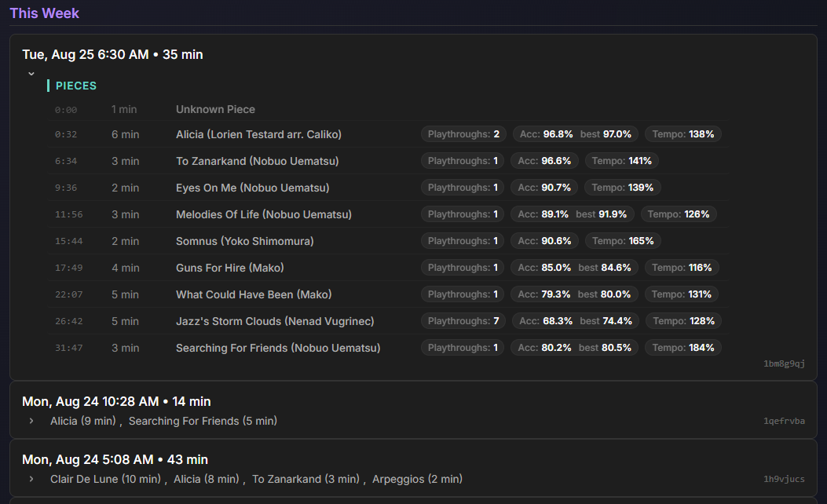The height and width of the screenshot is (504, 827).
Task: Click the Acc 85.0% best 84.6% badge
Action: click(574, 267)
